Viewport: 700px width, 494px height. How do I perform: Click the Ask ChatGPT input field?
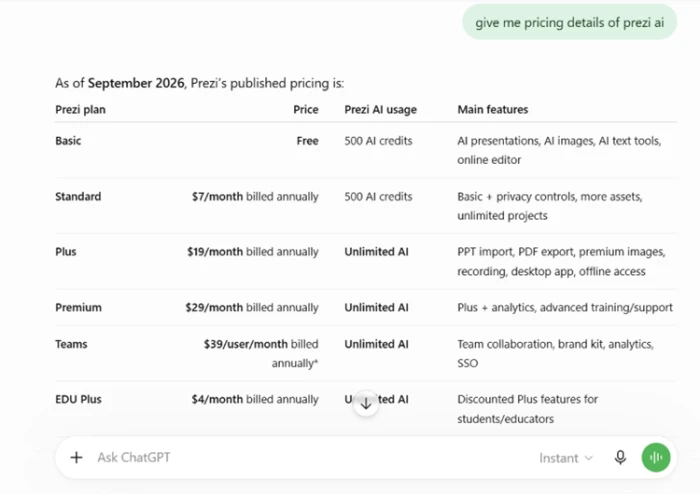[x=308, y=457]
